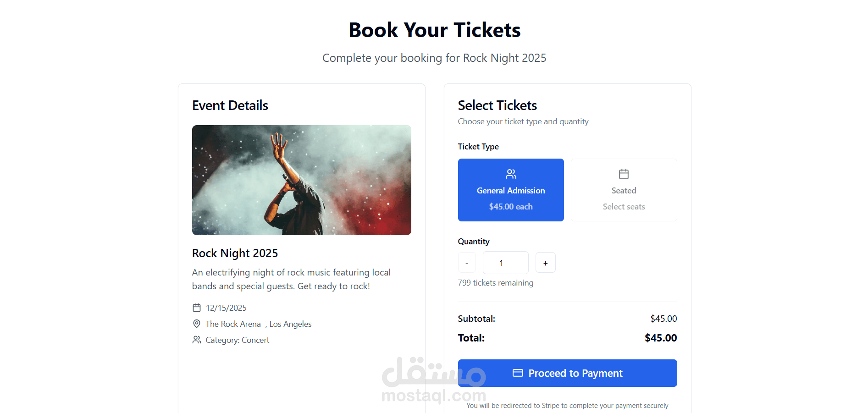The image size is (868, 413).
Task: Click the location pin icon beside The Rock Arena
Action: click(x=197, y=324)
